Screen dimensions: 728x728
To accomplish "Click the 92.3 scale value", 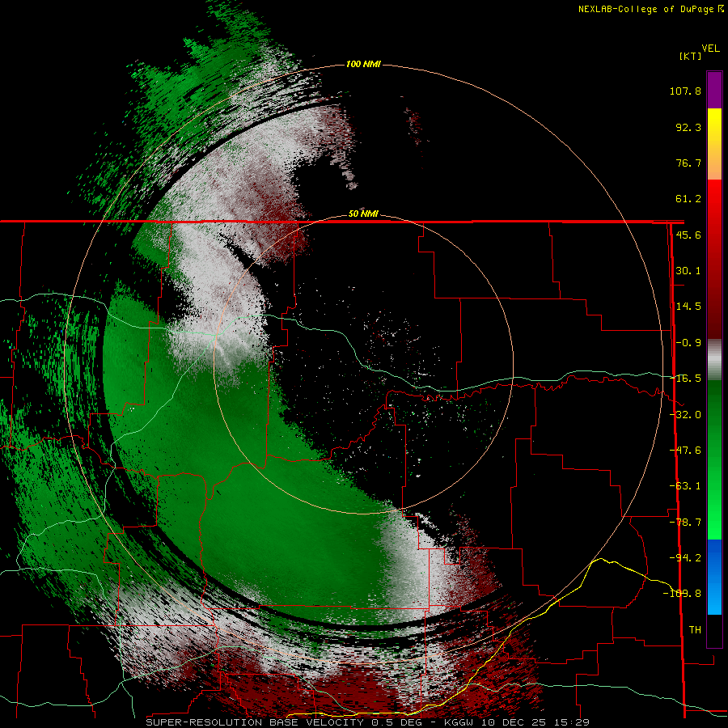I will tap(688, 127).
